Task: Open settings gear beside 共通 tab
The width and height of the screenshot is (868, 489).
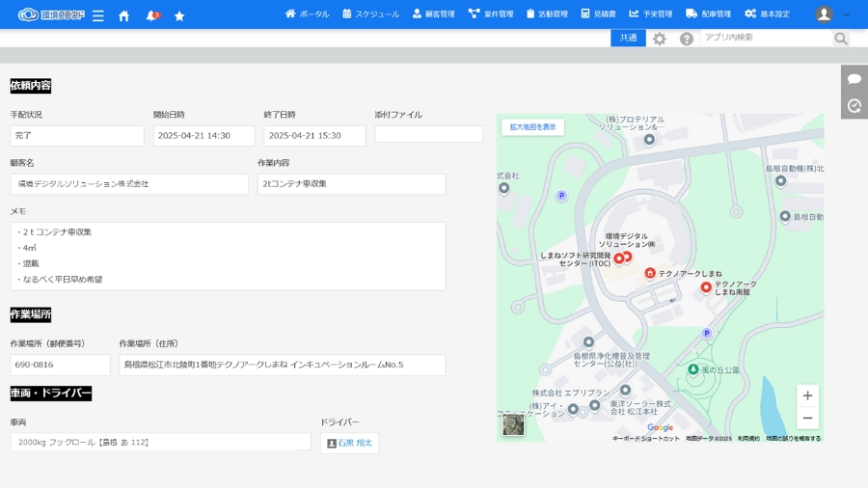Action: point(660,39)
